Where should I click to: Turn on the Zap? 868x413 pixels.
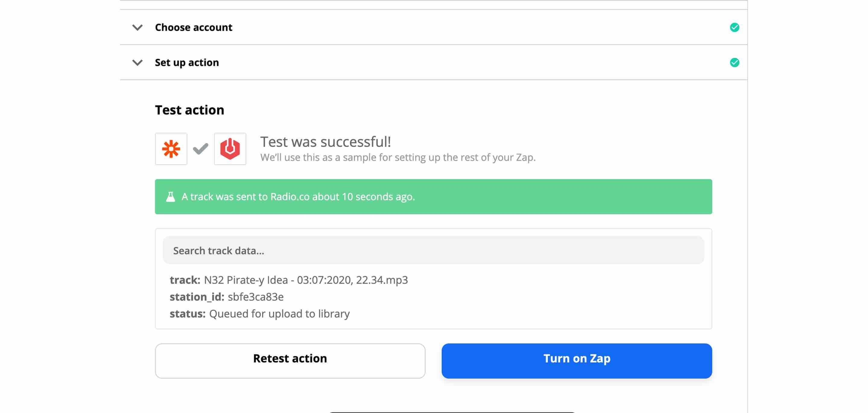[x=577, y=359]
